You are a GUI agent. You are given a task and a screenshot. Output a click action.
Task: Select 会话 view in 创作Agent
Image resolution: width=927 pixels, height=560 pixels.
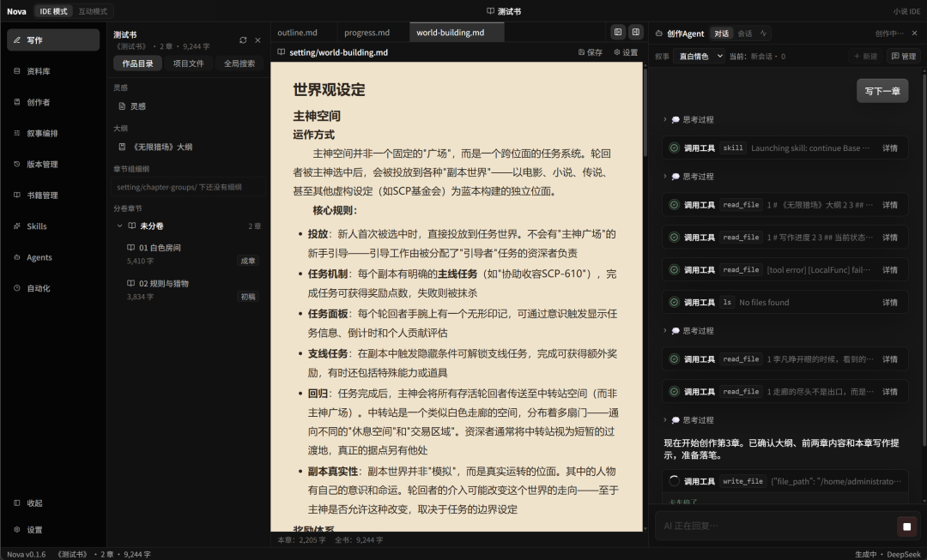(745, 33)
